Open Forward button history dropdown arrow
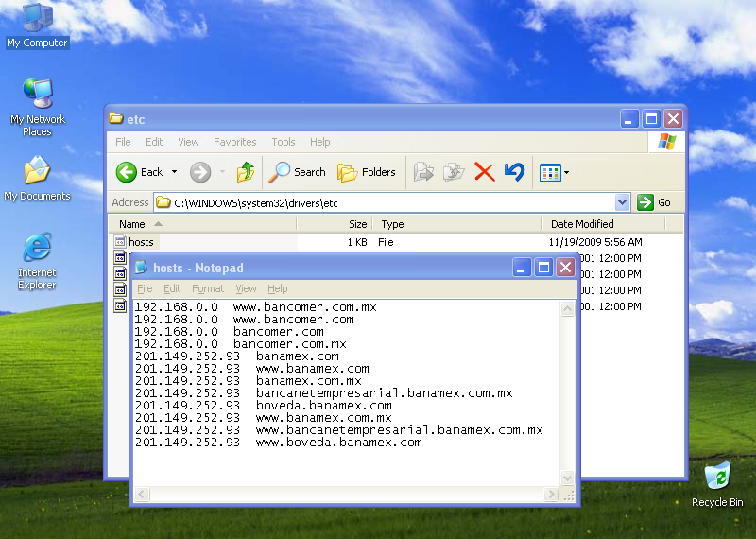This screenshot has height=539, width=756. click(x=222, y=172)
